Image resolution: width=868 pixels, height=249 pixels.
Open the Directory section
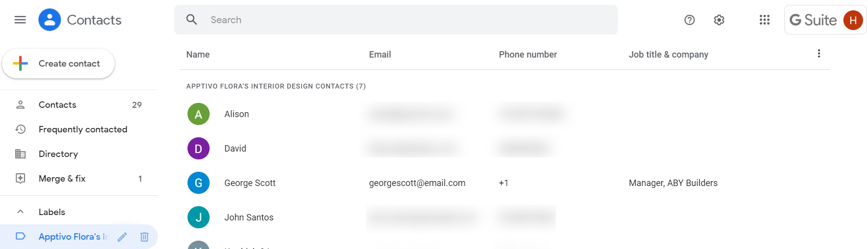pos(58,154)
